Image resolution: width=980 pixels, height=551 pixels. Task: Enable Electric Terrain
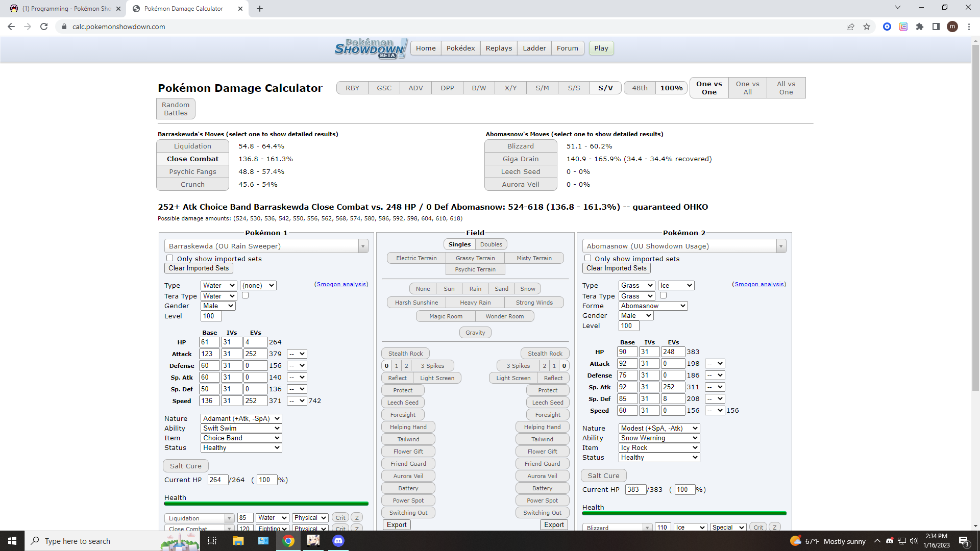click(416, 258)
